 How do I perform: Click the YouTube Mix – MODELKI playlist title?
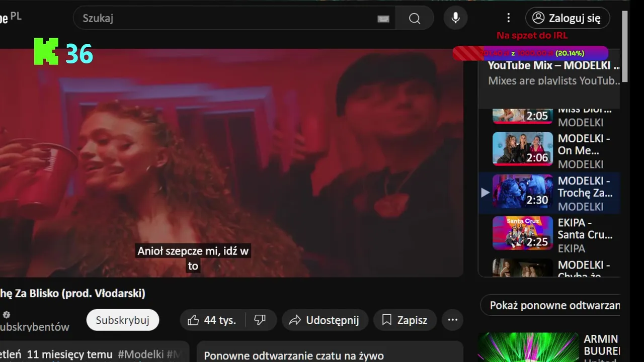[x=553, y=65]
